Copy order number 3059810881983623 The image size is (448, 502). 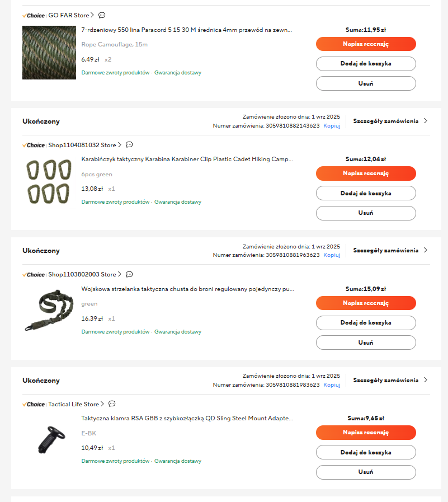(332, 385)
